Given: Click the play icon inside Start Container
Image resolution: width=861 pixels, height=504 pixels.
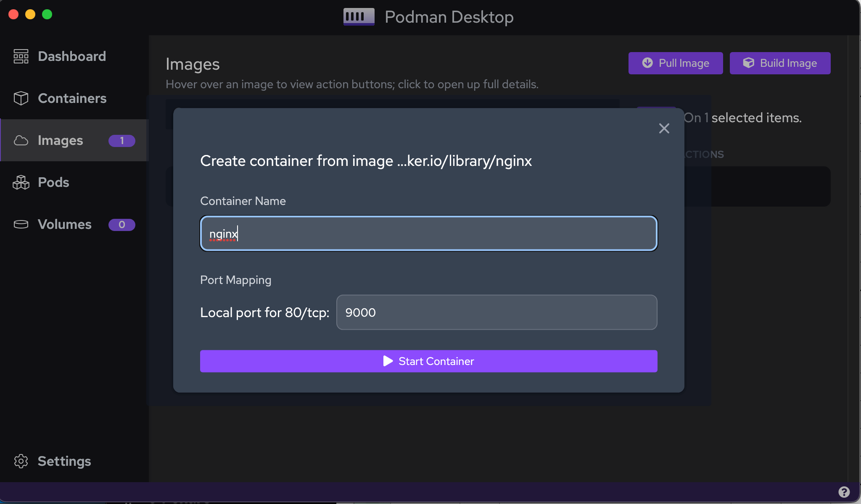Looking at the screenshot, I should tap(388, 361).
